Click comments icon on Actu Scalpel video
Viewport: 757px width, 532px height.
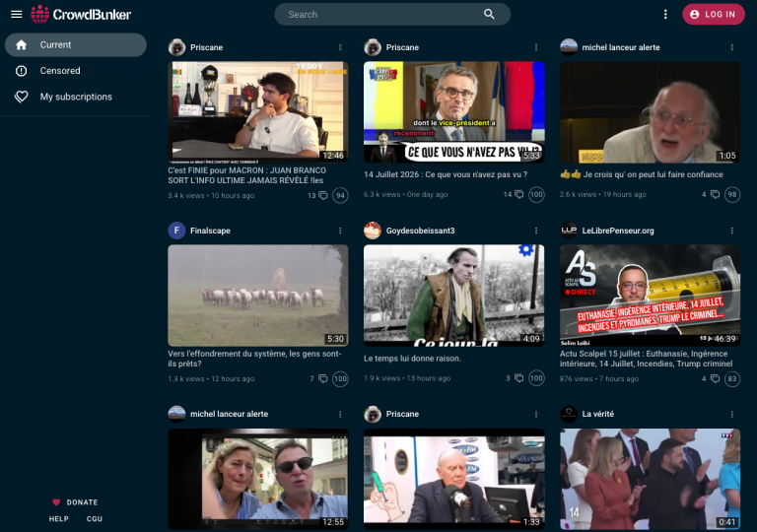click(715, 379)
